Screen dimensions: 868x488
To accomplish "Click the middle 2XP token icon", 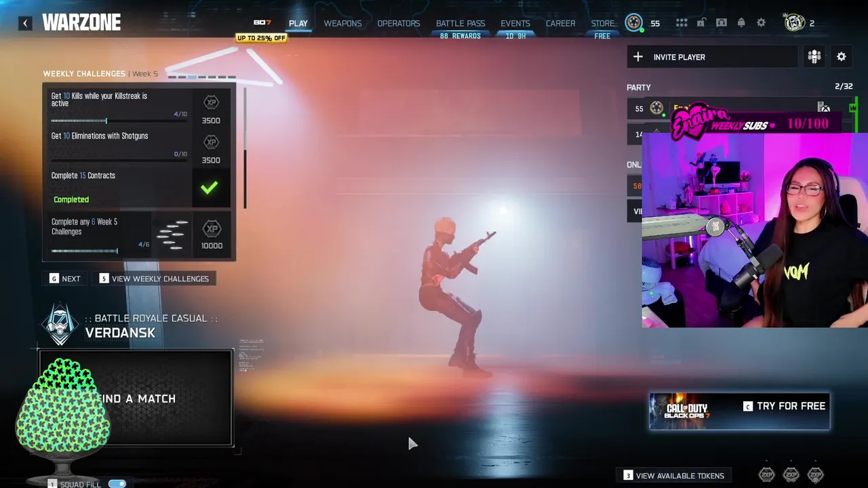I will [x=791, y=474].
